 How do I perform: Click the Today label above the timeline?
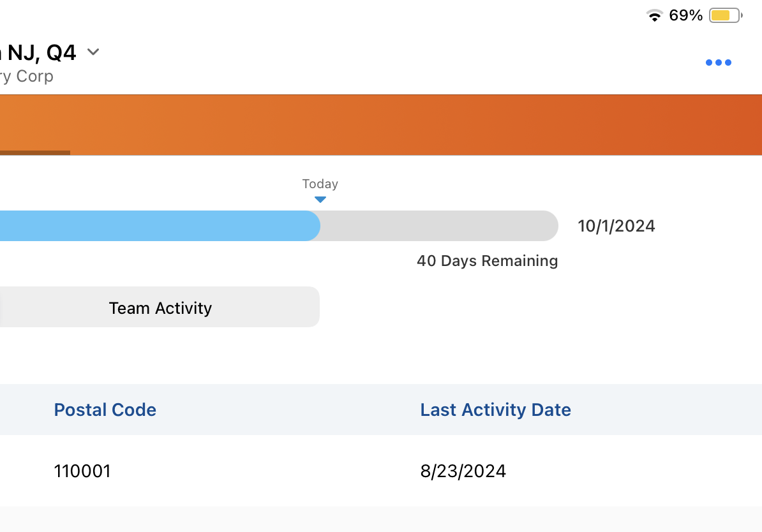[x=320, y=184]
